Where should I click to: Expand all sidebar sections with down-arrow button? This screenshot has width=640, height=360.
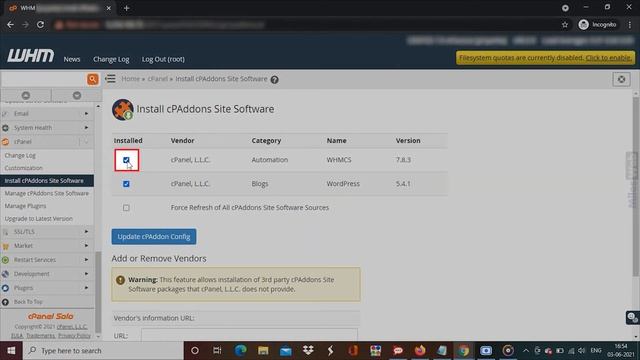pyautogui.click(x=77, y=95)
